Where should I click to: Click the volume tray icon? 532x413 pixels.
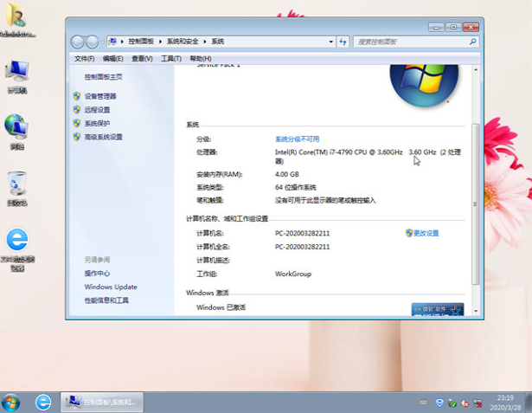point(465,403)
